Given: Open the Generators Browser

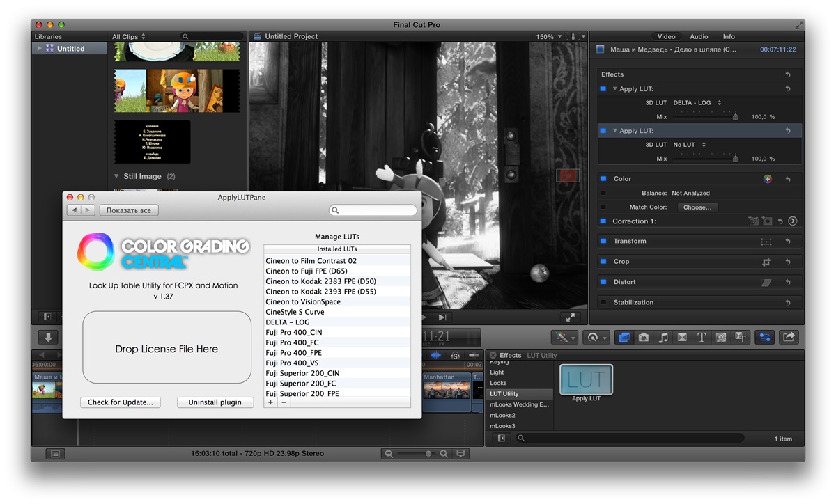Looking at the screenshot, I should click(721, 337).
